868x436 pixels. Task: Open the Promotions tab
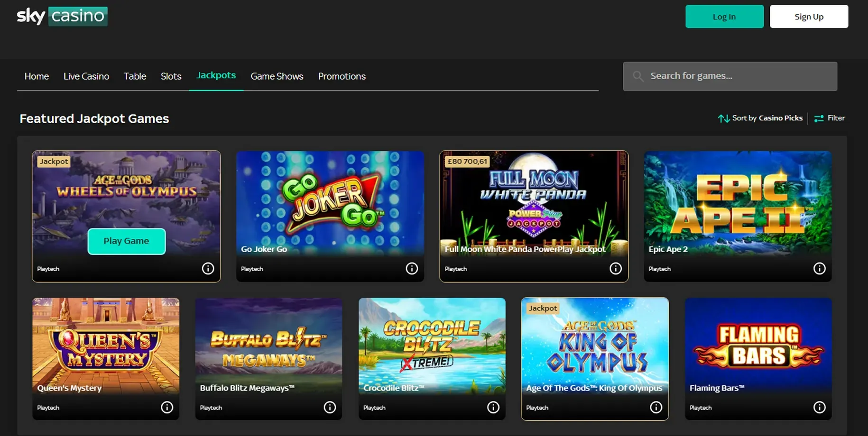342,76
